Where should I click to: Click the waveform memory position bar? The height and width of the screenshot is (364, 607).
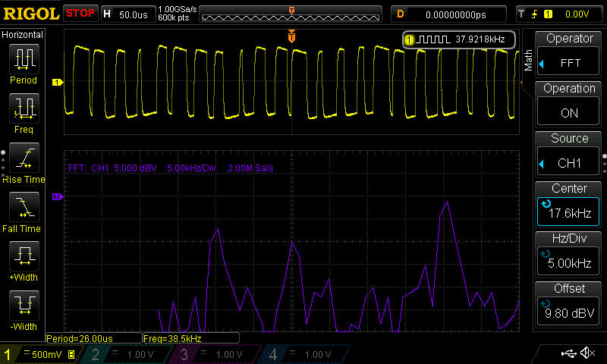292,14
